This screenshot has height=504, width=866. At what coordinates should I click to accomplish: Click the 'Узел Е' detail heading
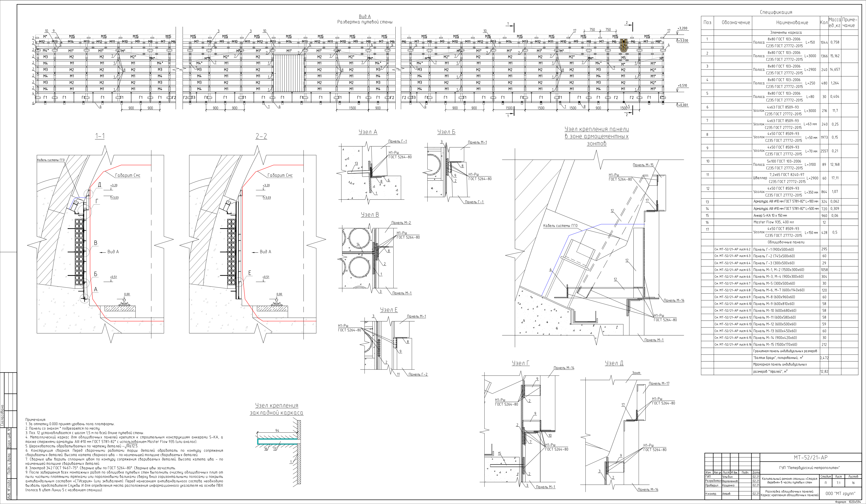point(389,310)
